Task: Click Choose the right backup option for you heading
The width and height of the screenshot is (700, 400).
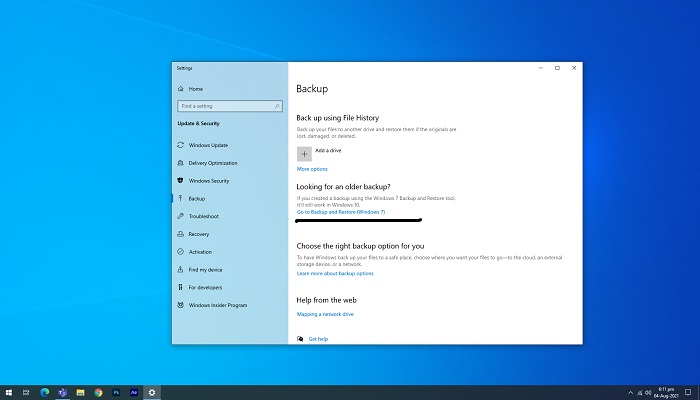Action: [x=360, y=246]
